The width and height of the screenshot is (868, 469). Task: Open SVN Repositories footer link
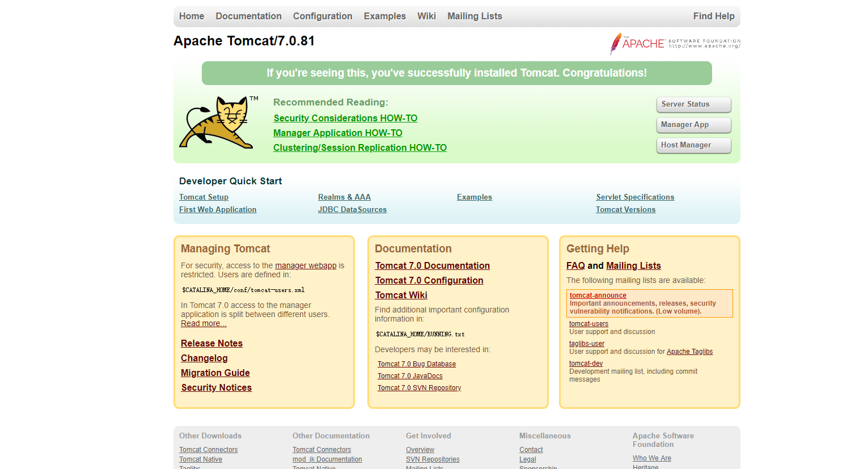click(x=433, y=459)
